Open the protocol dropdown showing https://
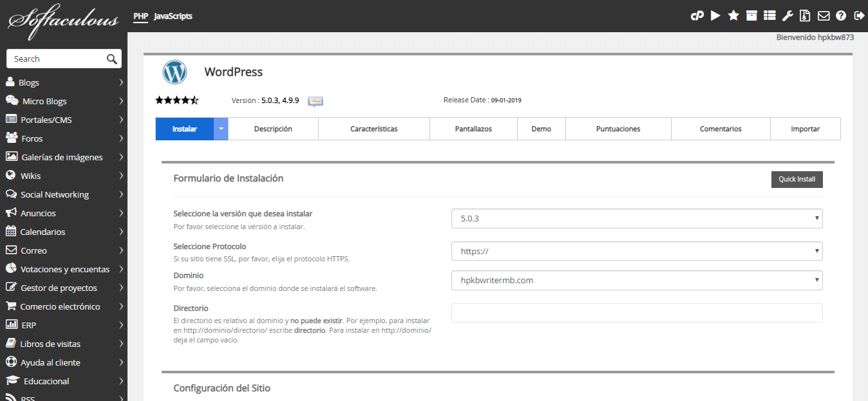The image size is (868, 401). coord(637,251)
